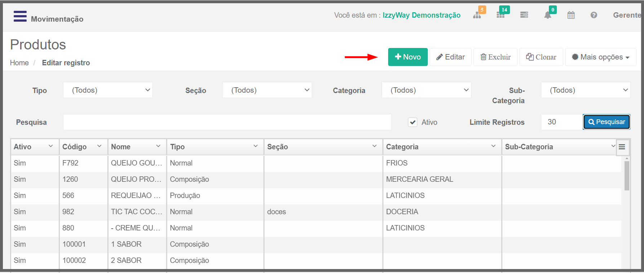This screenshot has height=273, width=644.
Task: Open the Categoria filter dropdown
Action: pyautogui.click(x=426, y=90)
